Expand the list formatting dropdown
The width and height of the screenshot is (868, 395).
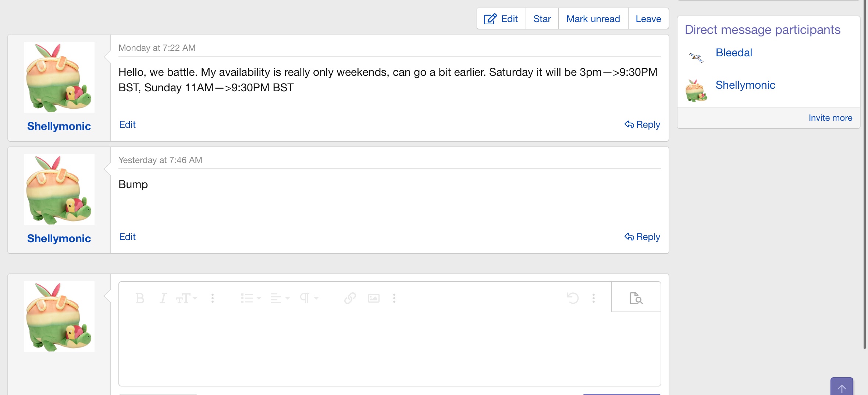251,298
